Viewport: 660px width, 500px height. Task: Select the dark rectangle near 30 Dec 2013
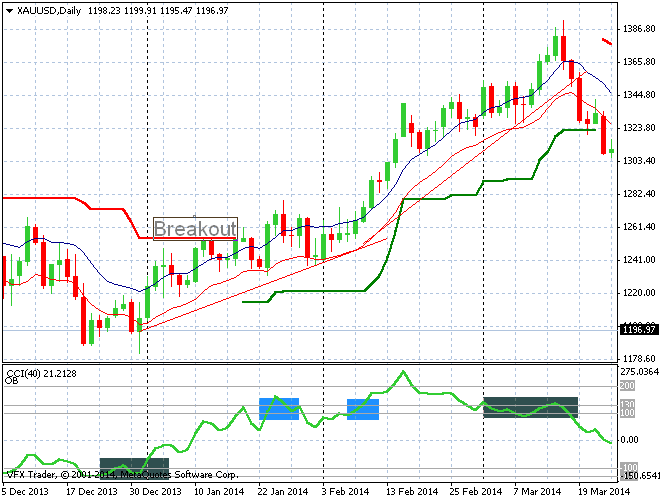(128, 465)
